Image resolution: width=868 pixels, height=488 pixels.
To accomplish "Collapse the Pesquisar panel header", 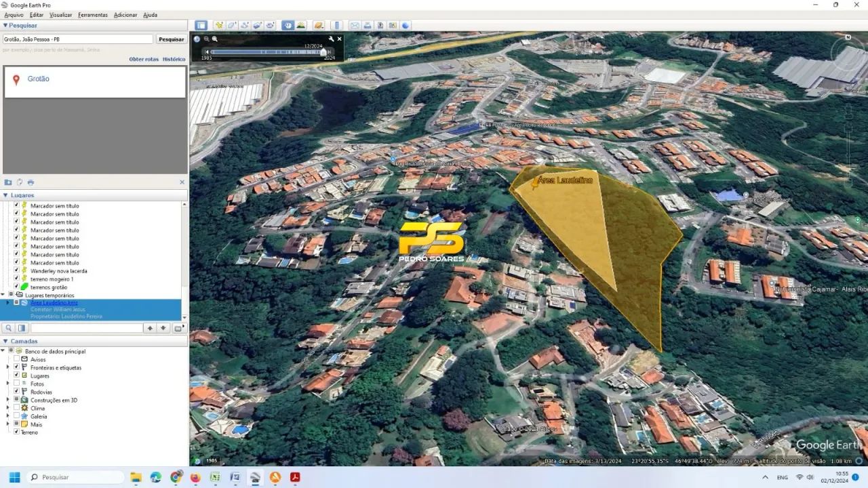I will 94,25.
